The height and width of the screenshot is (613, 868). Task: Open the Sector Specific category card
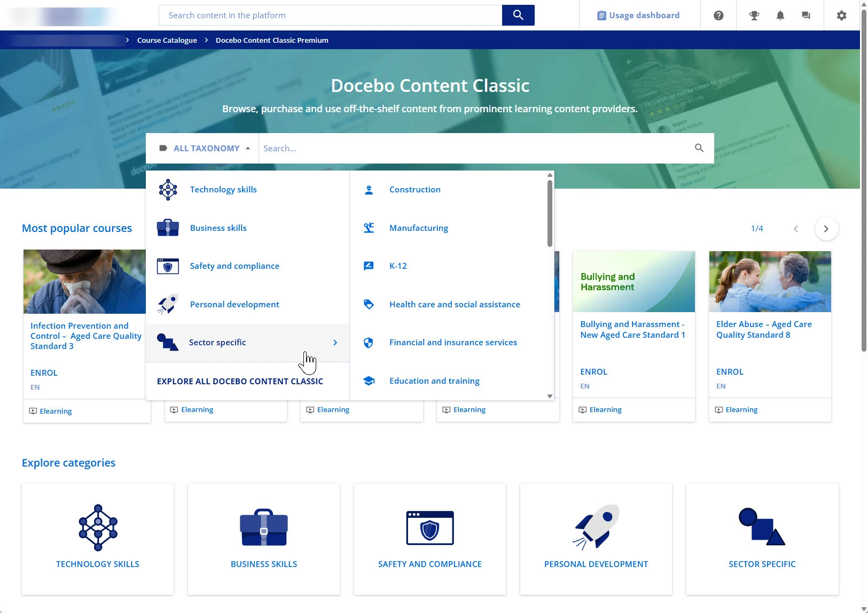(x=762, y=539)
